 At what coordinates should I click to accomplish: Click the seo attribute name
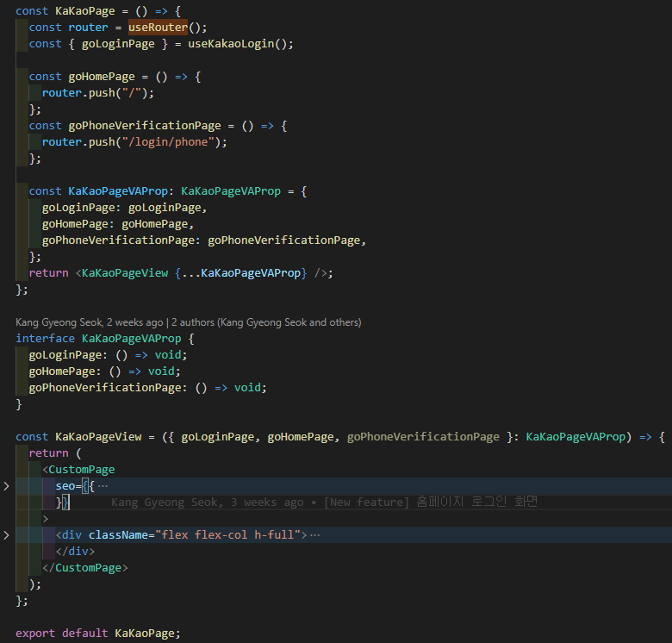(x=65, y=486)
